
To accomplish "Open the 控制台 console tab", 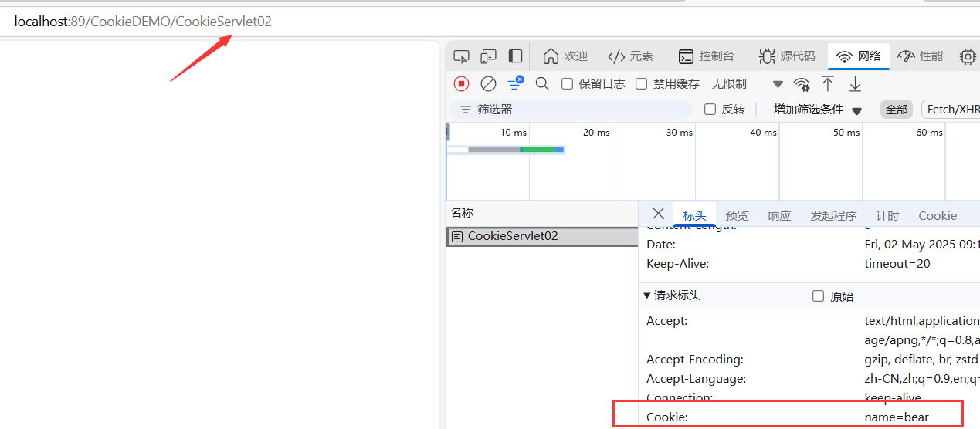I will (707, 56).
